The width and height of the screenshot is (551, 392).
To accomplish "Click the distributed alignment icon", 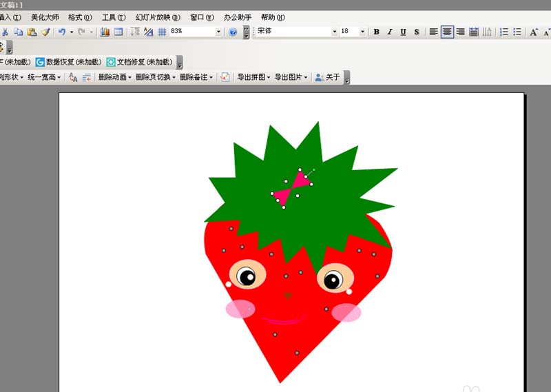I will (x=474, y=32).
